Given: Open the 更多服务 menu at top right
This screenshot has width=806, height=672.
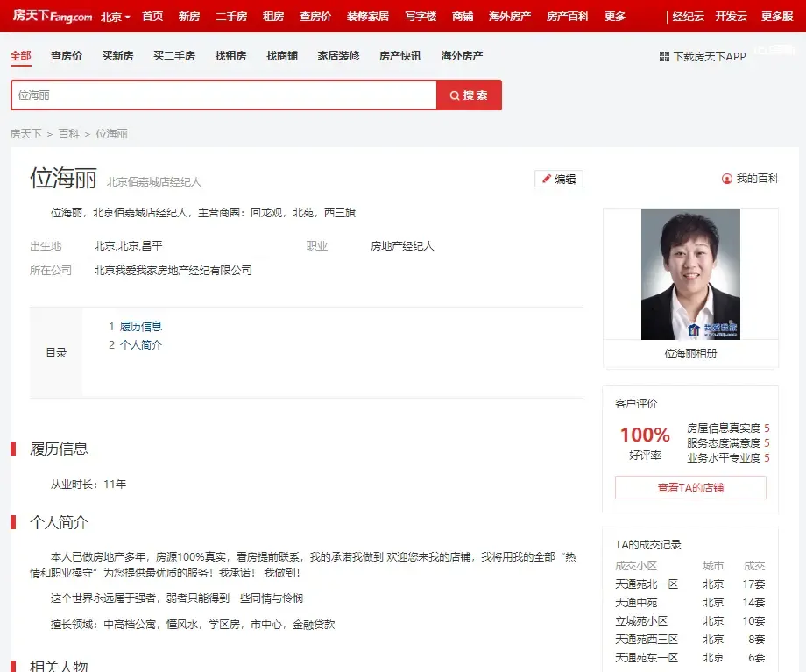Looking at the screenshot, I should (776, 16).
